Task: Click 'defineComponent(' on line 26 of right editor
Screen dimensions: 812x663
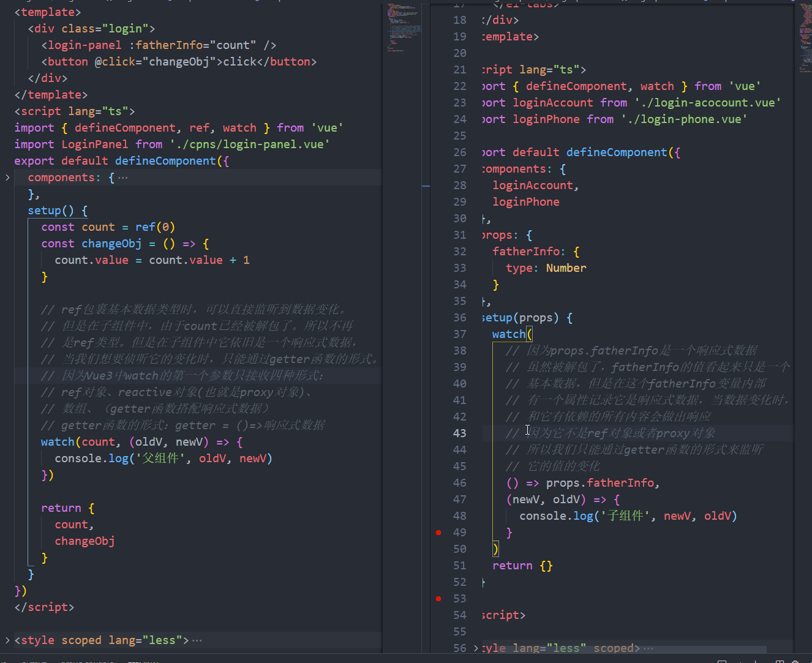Action: click(x=620, y=152)
